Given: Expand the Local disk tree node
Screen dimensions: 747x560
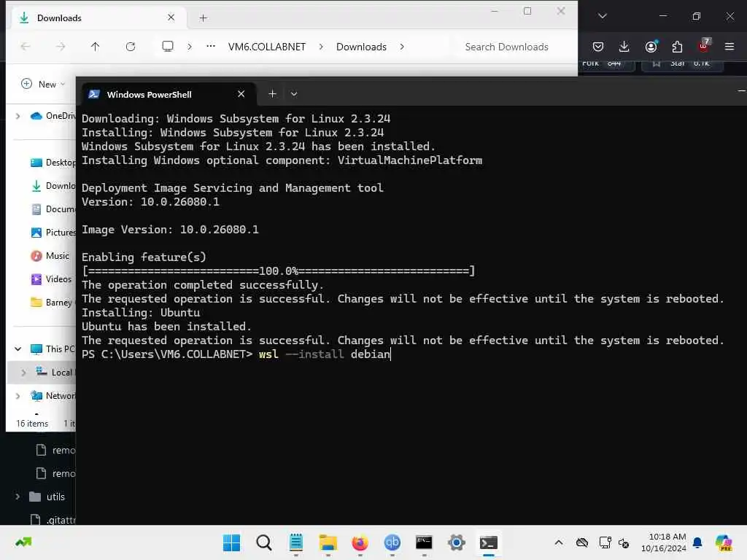Looking at the screenshot, I should pyautogui.click(x=23, y=373).
